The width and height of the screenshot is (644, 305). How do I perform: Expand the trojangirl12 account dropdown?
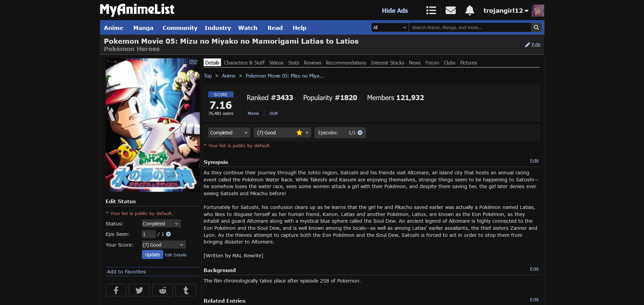[506, 10]
